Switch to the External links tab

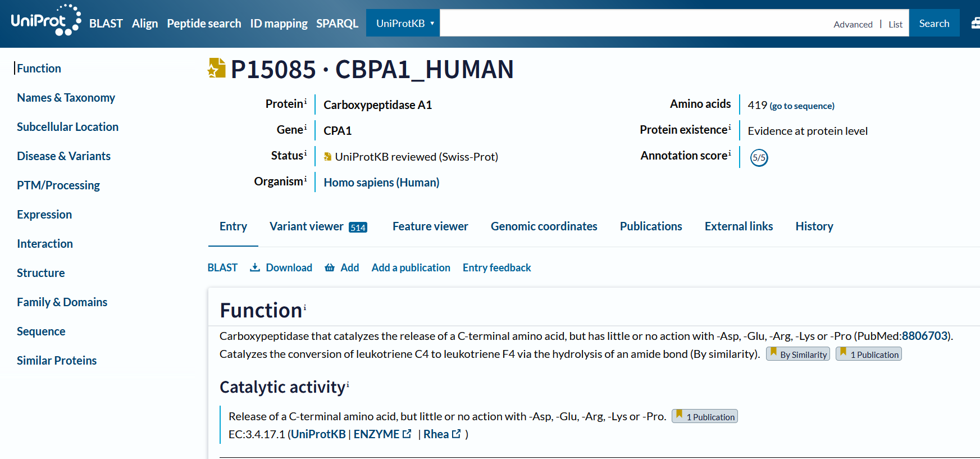739,226
